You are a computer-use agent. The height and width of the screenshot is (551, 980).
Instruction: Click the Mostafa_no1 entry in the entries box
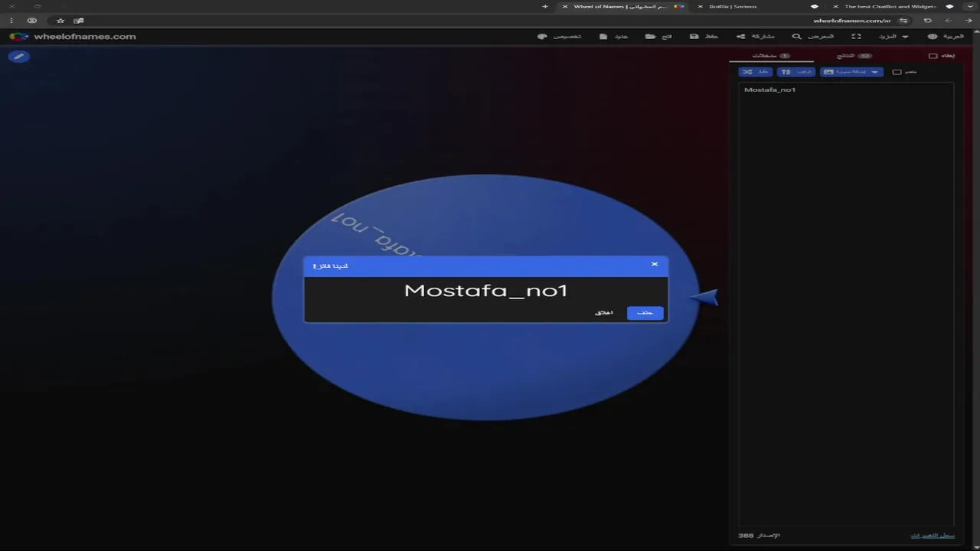(x=769, y=90)
